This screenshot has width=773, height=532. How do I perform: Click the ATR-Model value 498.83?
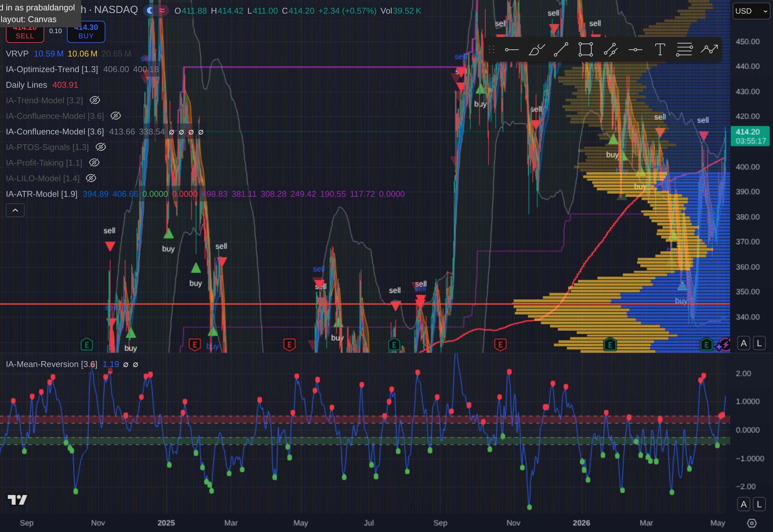pos(215,194)
